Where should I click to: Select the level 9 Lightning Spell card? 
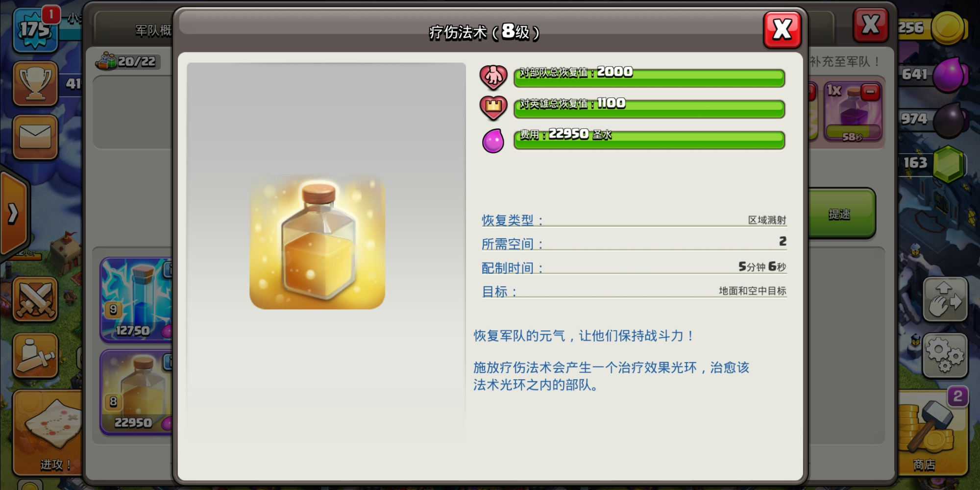coord(137,299)
